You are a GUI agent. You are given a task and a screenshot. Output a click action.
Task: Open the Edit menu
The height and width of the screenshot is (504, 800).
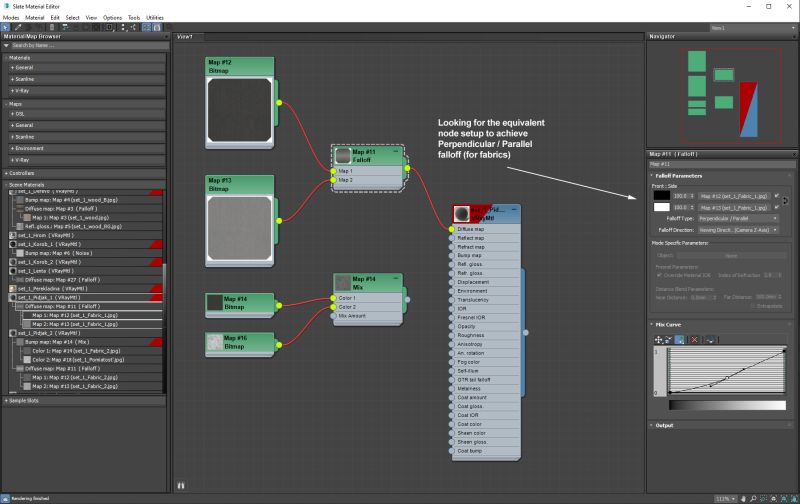click(55, 17)
